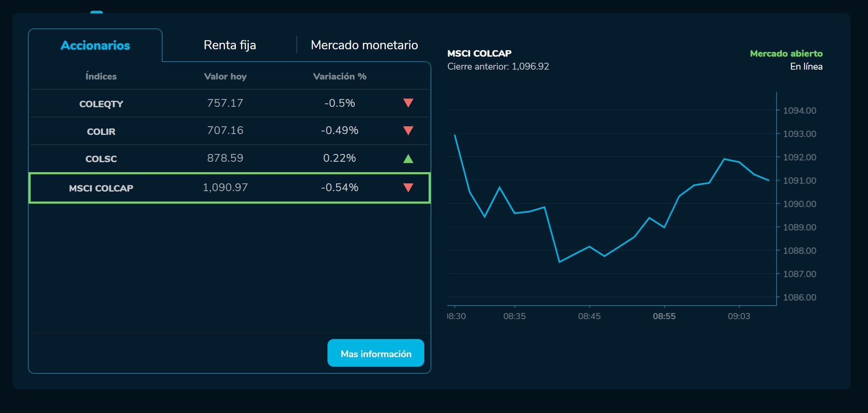Click the red down arrow for MSCI COLCAP
Image resolution: width=868 pixels, height=413 pixels.
pyautogui.click(x=408, y=188)
